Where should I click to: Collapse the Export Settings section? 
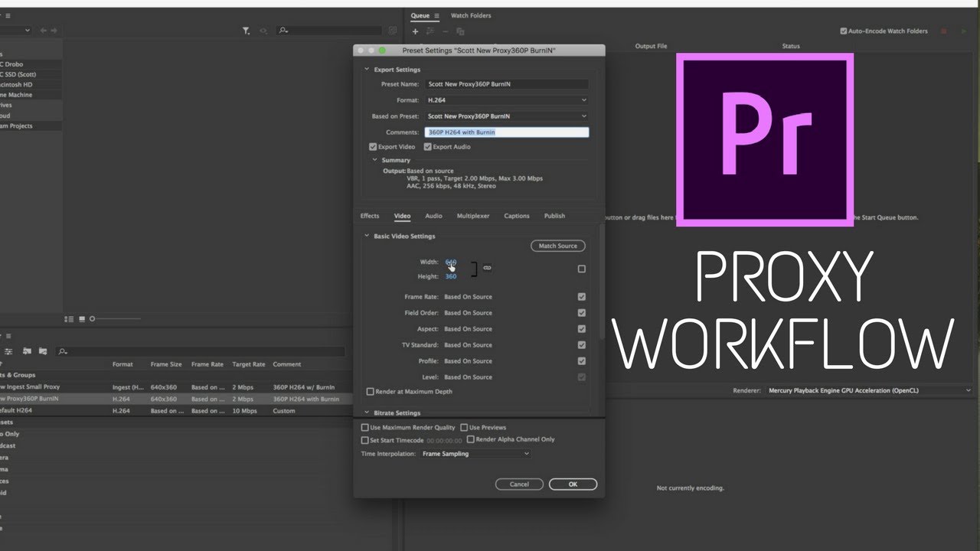coord(367,70)
